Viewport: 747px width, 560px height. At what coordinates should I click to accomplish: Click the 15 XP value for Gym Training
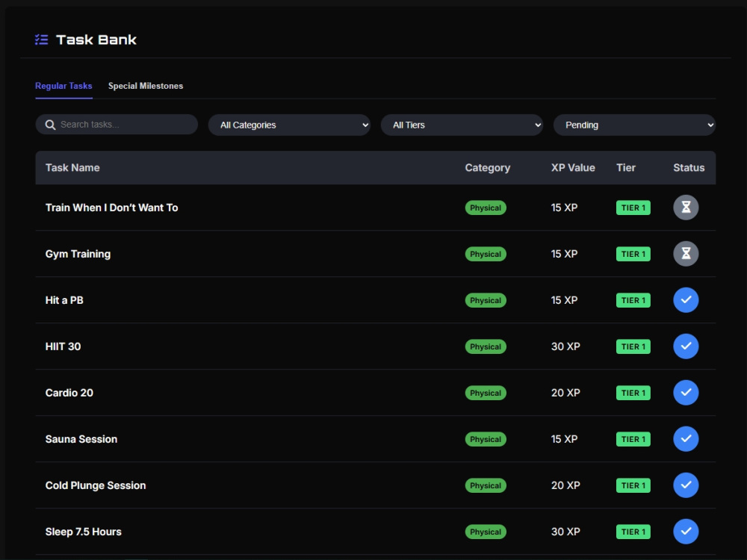click(x=564, y=254)
